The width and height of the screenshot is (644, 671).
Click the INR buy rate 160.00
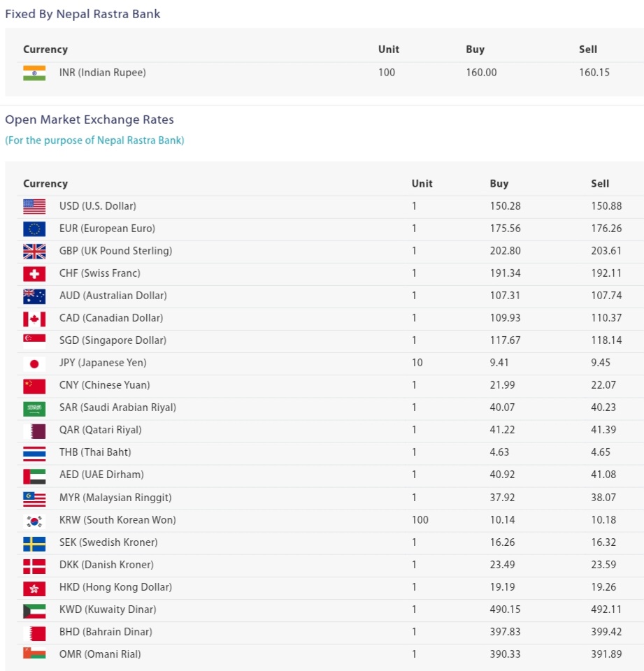point(481,73)
